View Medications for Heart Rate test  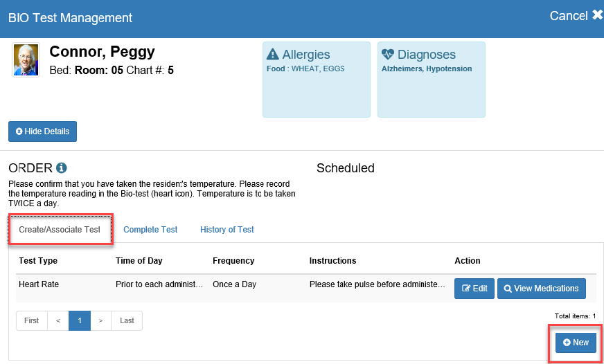[x=541, y=289]
